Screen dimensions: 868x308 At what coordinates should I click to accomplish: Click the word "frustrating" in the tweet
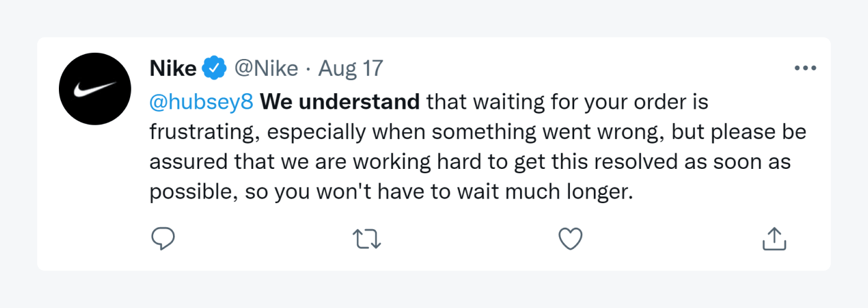pyautogui.click(x=197, y=132)
